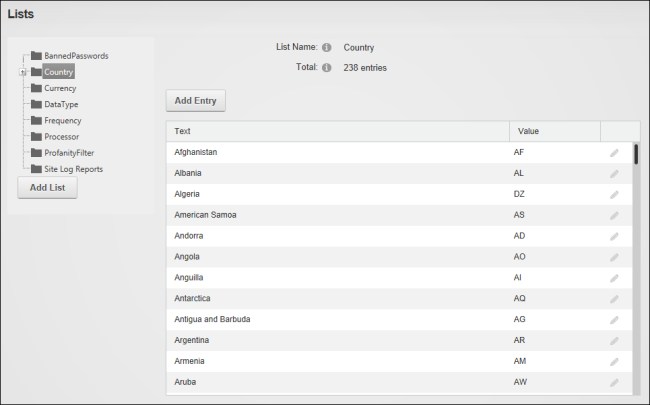Click the info icon beside Total
This screenshot has height=405, width=650.
tap(327, 68)
